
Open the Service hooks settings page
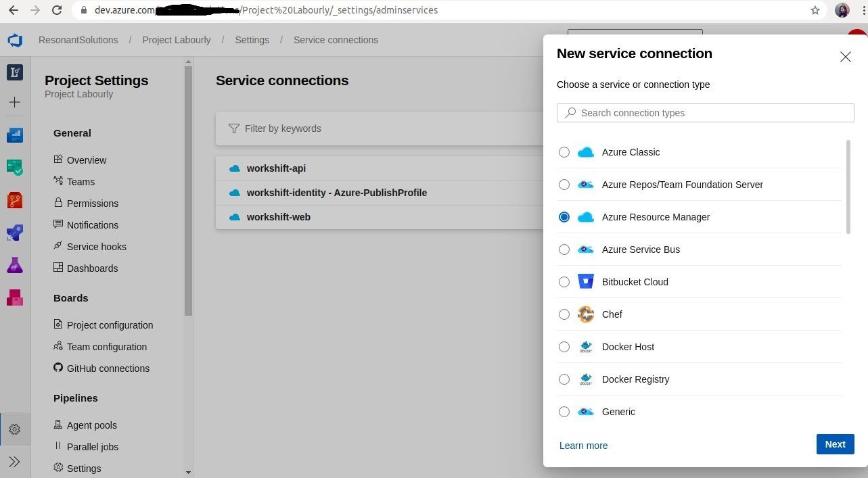tap(96, 247)
